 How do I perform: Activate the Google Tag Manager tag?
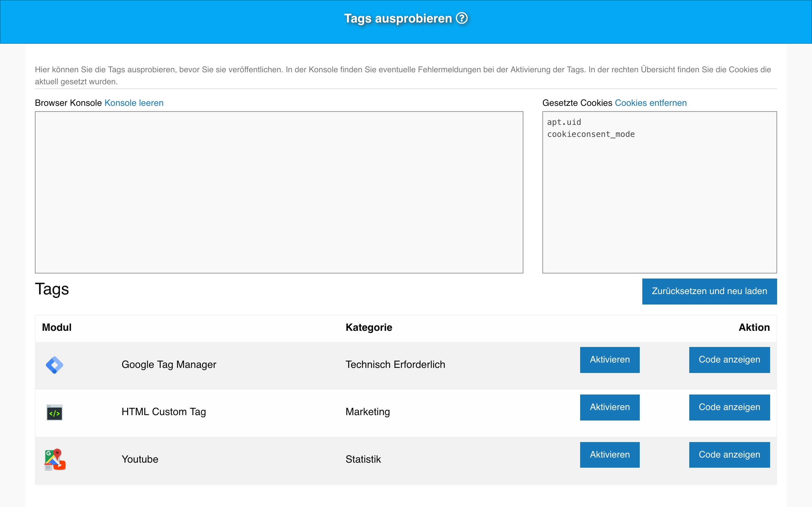(610, 359)
